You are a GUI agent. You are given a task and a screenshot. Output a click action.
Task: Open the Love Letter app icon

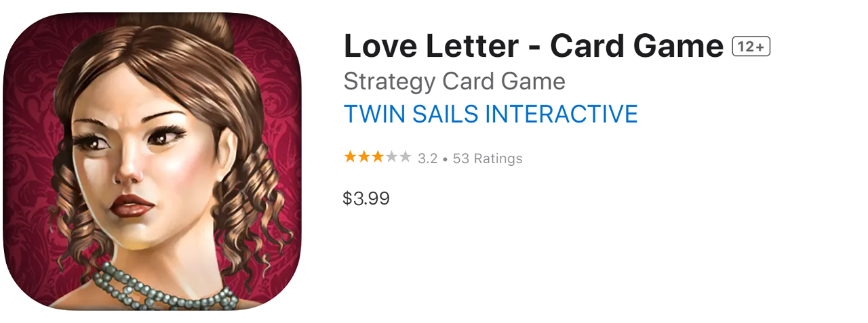coord(153,161)
